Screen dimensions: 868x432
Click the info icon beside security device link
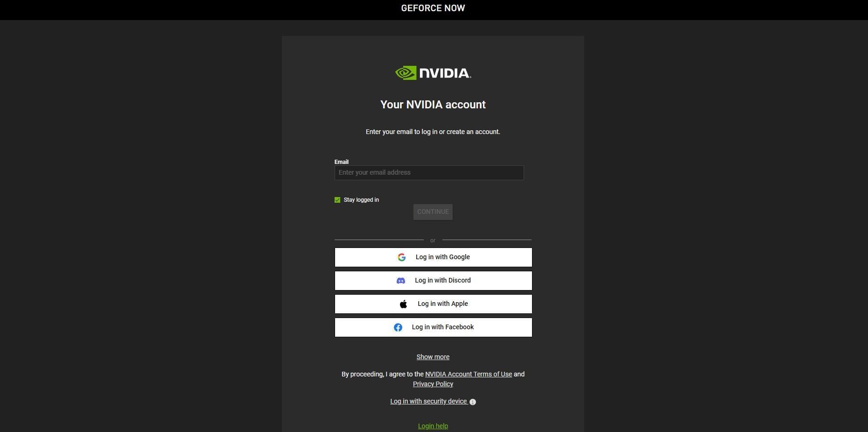coord(473,402)
